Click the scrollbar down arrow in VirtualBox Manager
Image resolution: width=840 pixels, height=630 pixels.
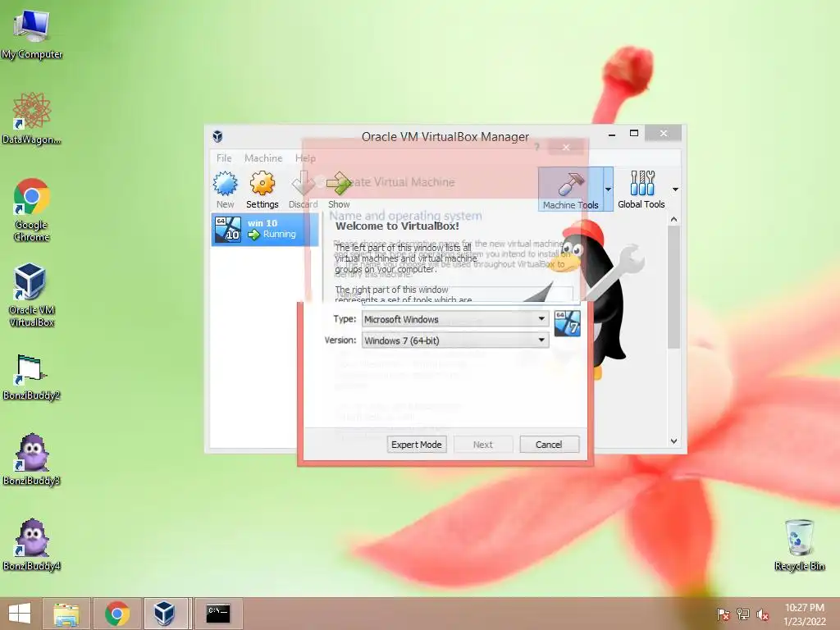click(x=674, y=441)
